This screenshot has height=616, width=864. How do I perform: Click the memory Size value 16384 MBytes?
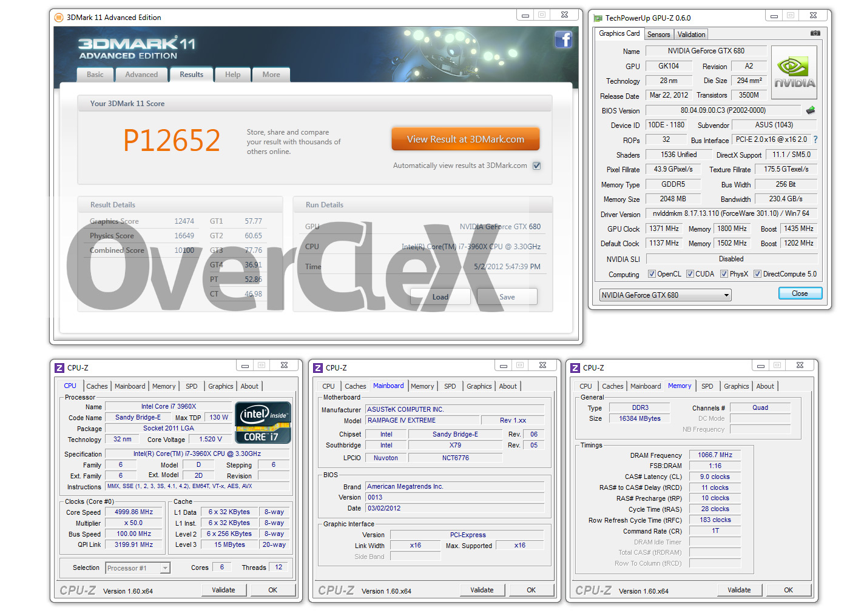tap(640, 419)
